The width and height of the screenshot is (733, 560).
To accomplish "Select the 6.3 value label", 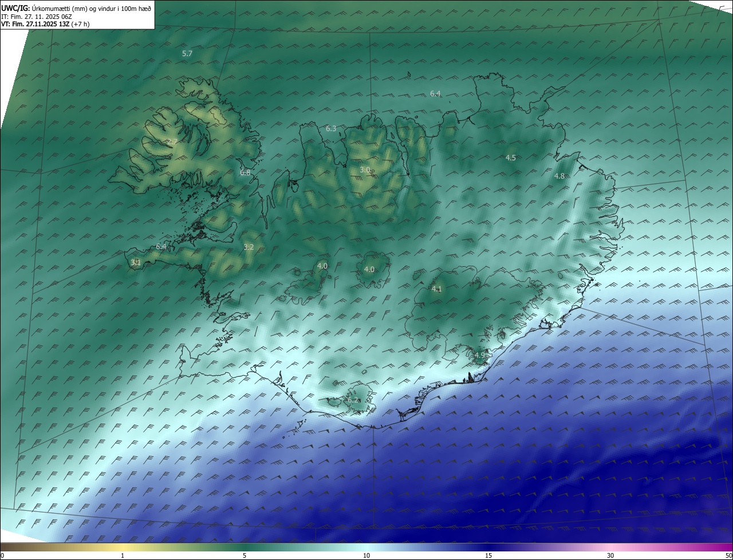I will pos(331,129).
